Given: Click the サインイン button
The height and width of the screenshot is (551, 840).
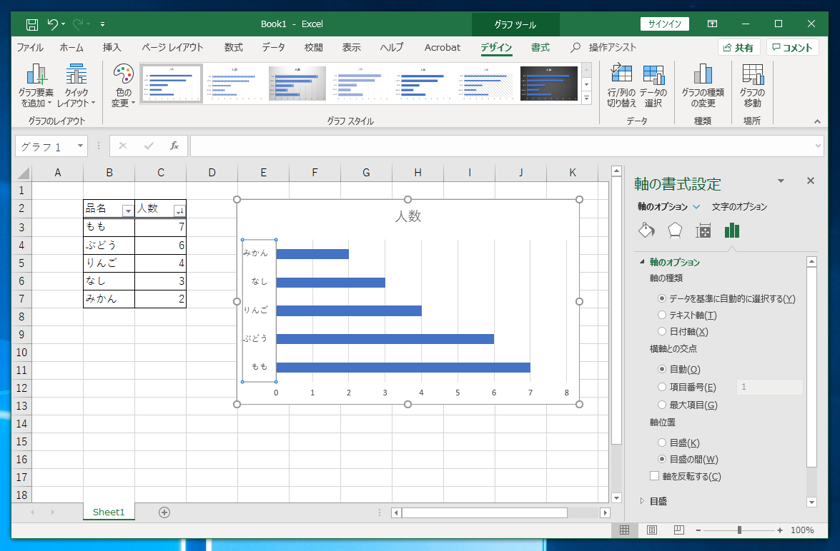Looking at the screenshot, I should click(x=664, y=24).
